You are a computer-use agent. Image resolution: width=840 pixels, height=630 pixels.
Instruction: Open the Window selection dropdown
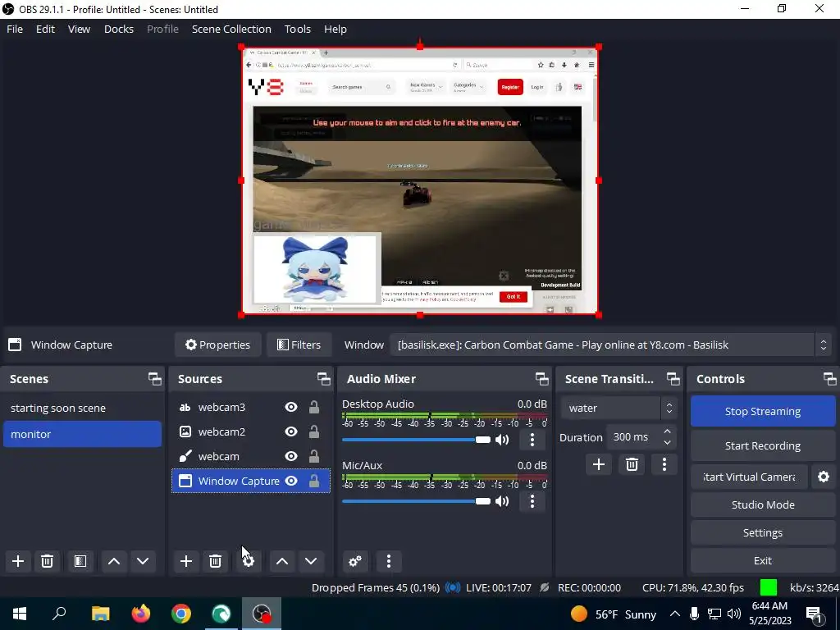coord(610,345)
